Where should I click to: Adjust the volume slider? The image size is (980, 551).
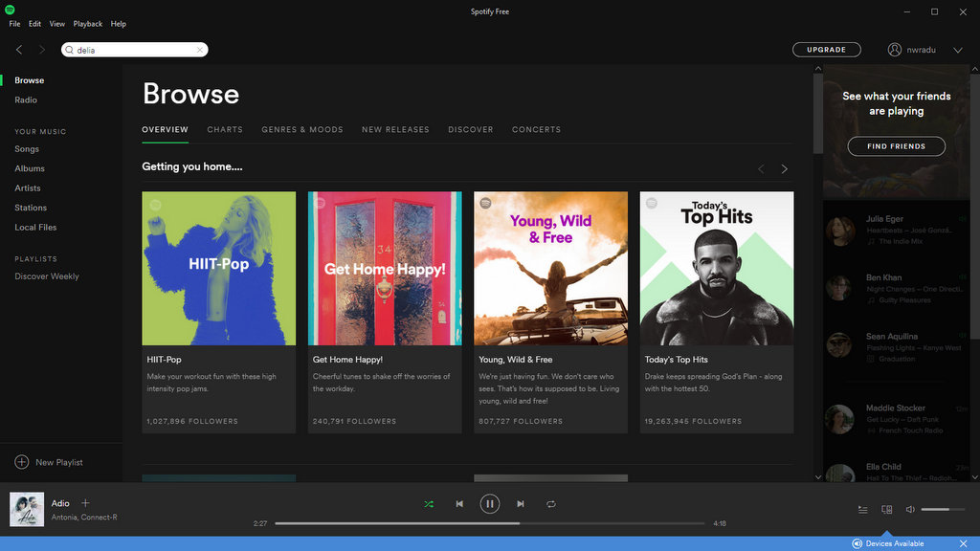tap(943, 509)
